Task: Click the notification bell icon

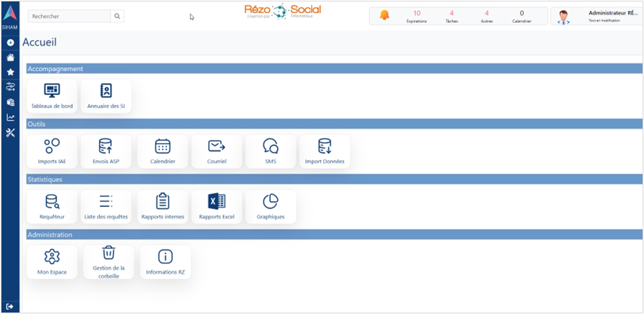Action: [x=384, y=16]
